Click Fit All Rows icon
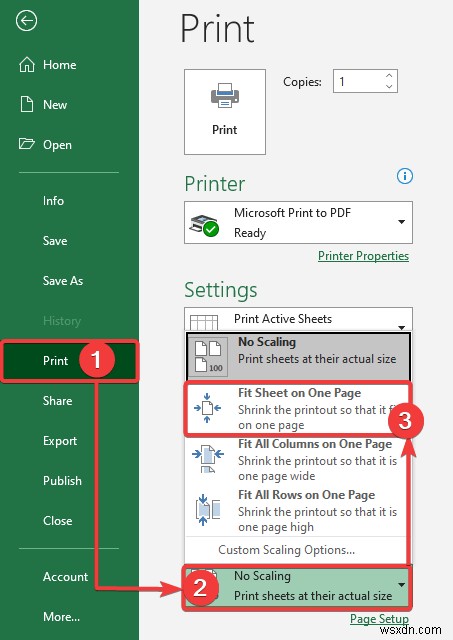The width and height of the screenshot is (453, 640). pos(208,510)
